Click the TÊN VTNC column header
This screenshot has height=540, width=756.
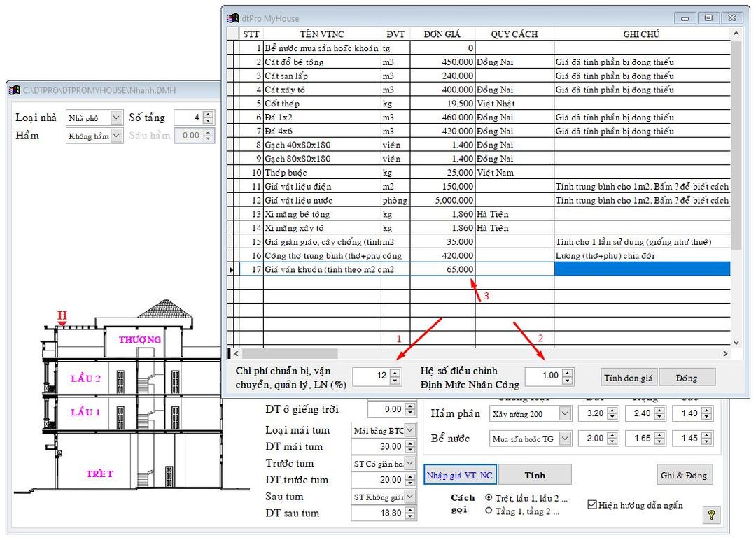pos(322,34)
